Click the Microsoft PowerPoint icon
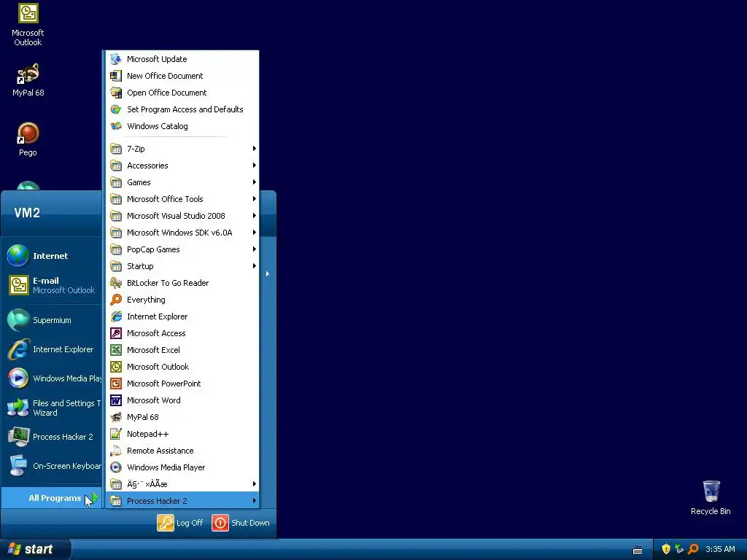 coord(116,384)
